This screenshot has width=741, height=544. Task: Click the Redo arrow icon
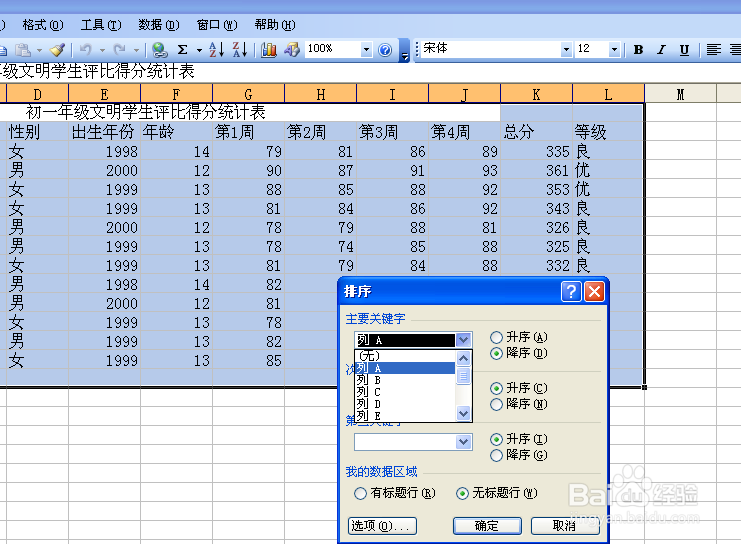120,49
